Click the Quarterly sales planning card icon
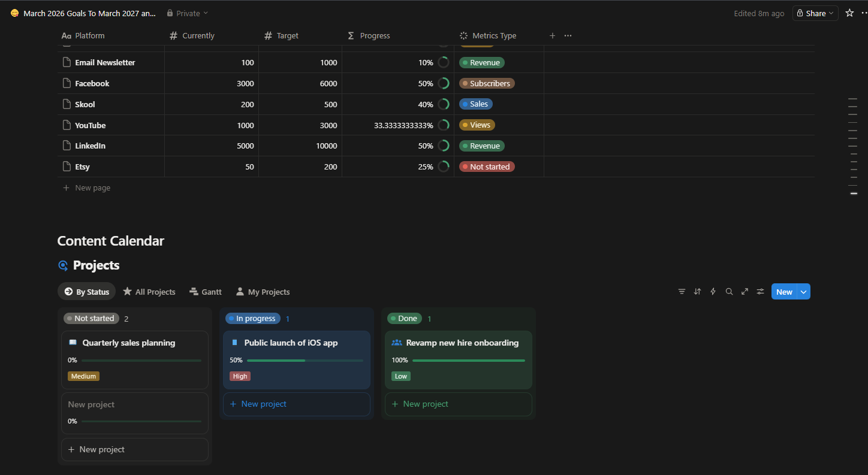 73,343
